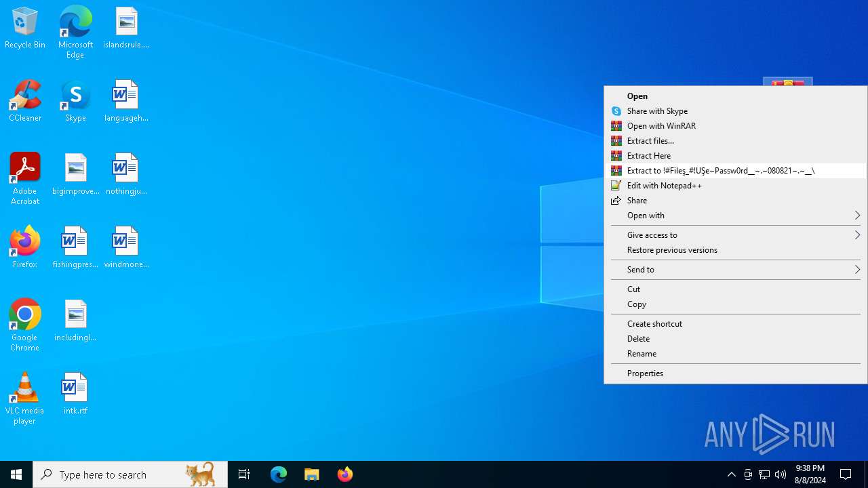
Task: Select the Adobe Acrobat desktop shortcut
Action: click(x=25, y=179)
